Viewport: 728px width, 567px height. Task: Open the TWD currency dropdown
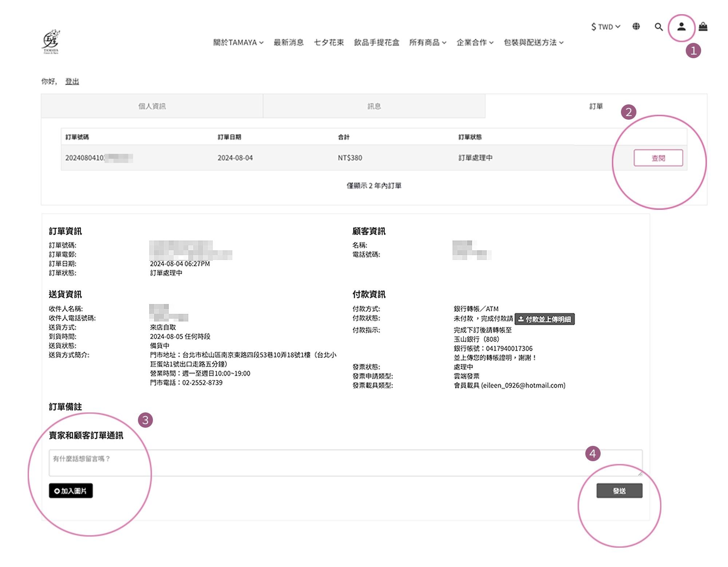[606, 27]
